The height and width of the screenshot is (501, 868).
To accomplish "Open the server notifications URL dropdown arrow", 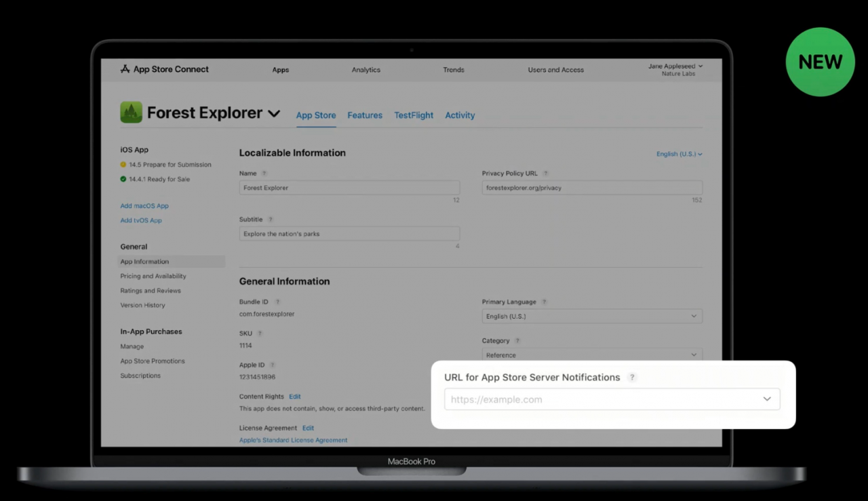I will point(767,399).
